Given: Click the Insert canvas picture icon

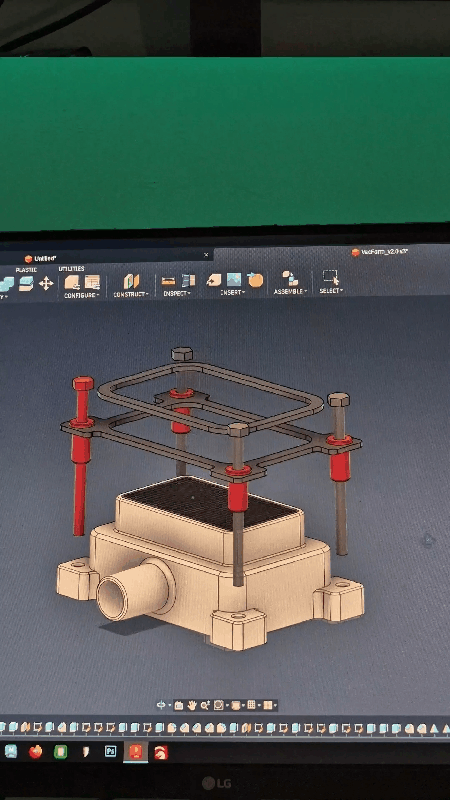Looking at the screenshot, I should click(234, 279).
